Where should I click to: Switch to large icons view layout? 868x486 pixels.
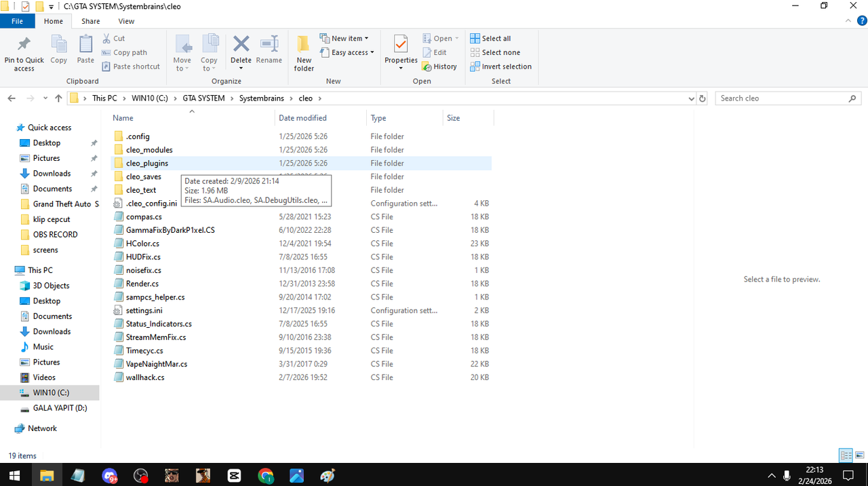[860, 455]
